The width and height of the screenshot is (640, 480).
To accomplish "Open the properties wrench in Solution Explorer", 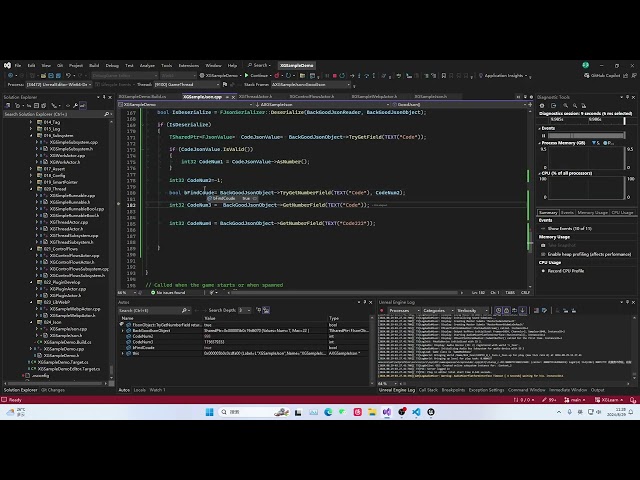I will pos(75,105).
